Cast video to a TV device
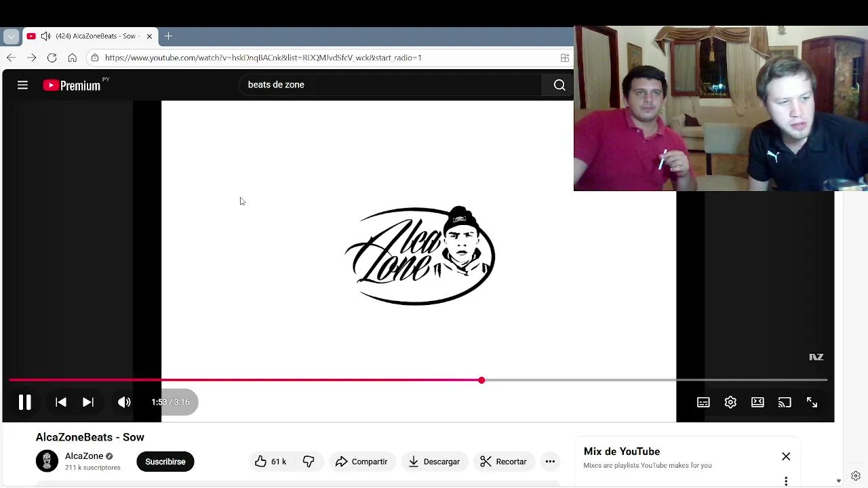 [785, 403]
